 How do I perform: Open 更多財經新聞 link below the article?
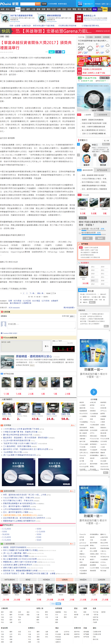[x=69, y=308]
